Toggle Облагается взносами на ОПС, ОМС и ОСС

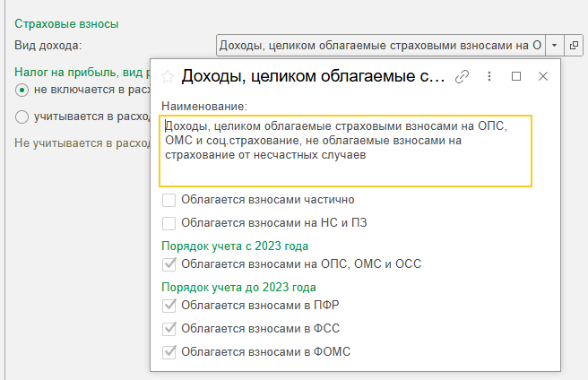[169, 264]
